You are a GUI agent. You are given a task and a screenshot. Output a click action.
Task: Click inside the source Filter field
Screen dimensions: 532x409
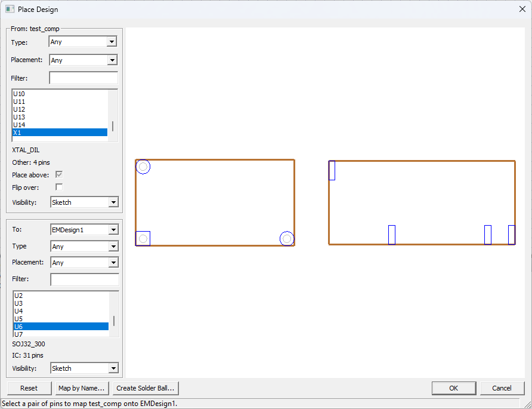[82, 78]
